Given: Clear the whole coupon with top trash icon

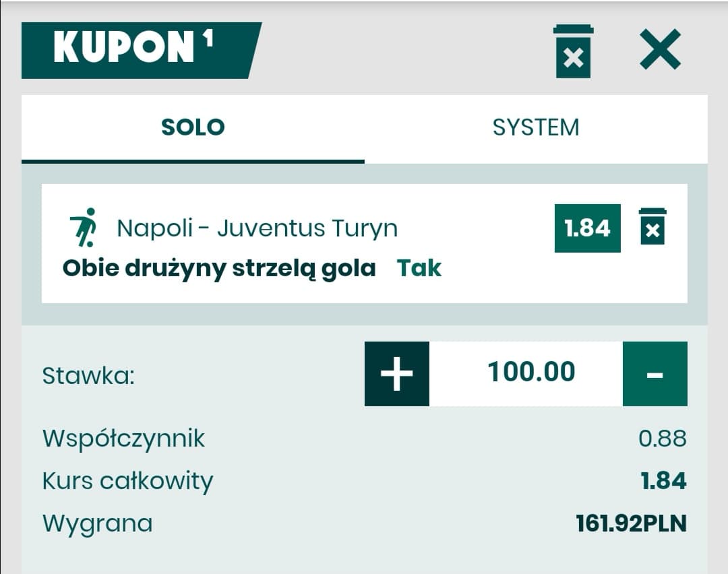Looking at the screenshot, I should pos(573,51).
